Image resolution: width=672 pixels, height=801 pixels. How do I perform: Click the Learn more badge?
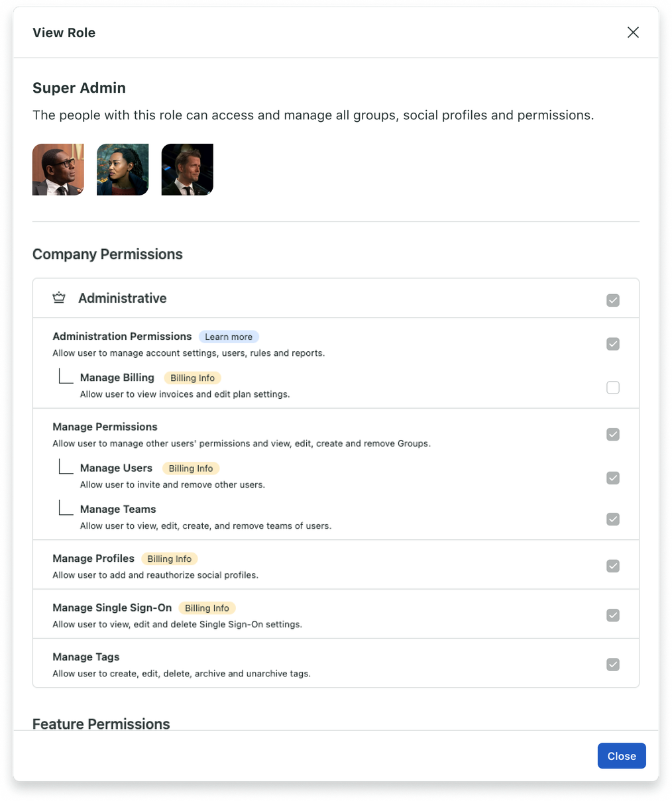(229, 337)
